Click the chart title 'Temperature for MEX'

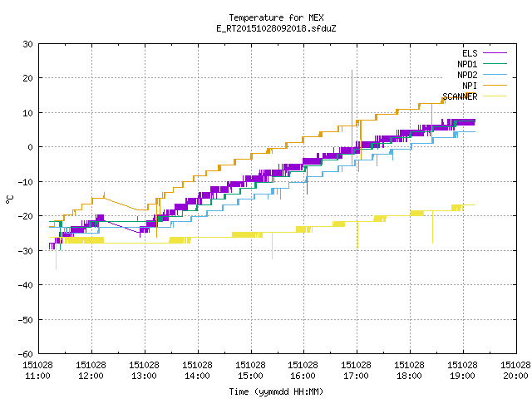pyautogui.click(x=276, y=17)
